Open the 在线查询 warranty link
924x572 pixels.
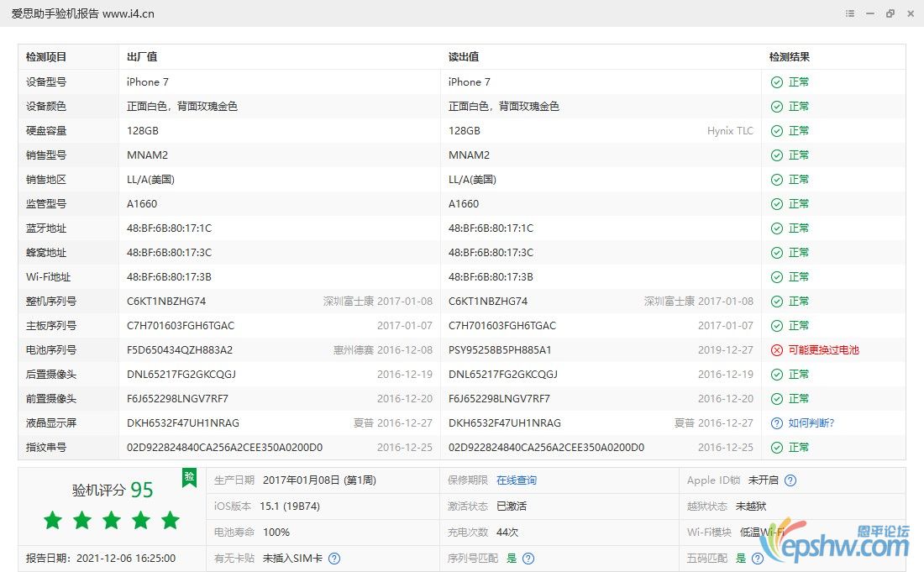pyautogui.click(x=517, y=480)
